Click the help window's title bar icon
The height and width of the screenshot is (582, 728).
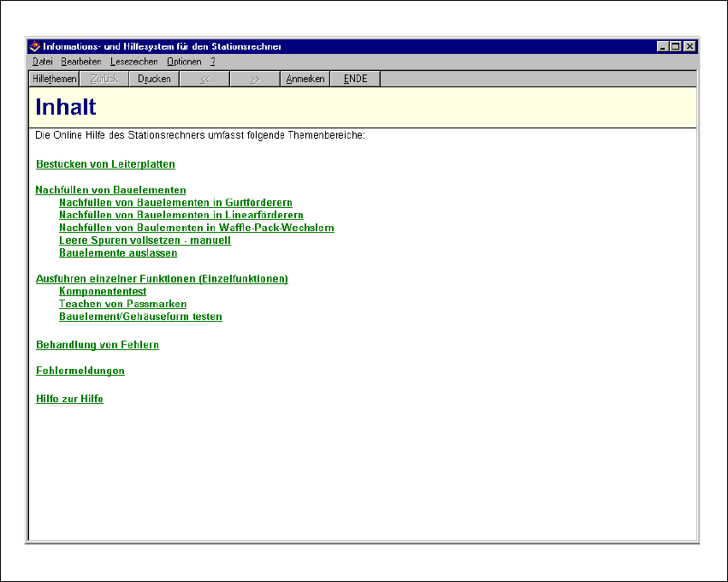pyautogui.click(x=35, y=46)
